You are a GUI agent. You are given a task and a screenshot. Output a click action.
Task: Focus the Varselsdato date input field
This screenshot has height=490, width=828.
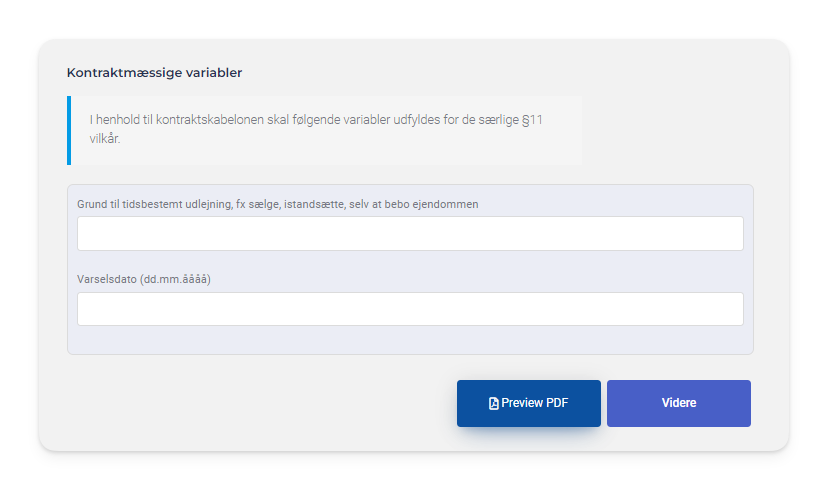pos(410,309)
